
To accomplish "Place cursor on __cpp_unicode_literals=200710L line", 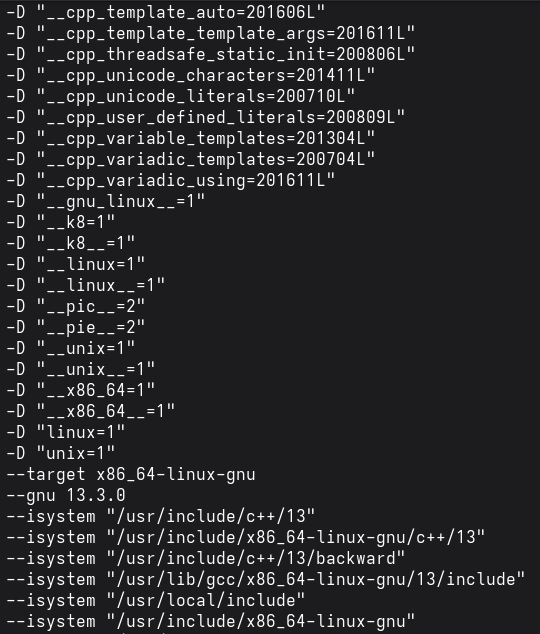I will (x=181, y=97).
